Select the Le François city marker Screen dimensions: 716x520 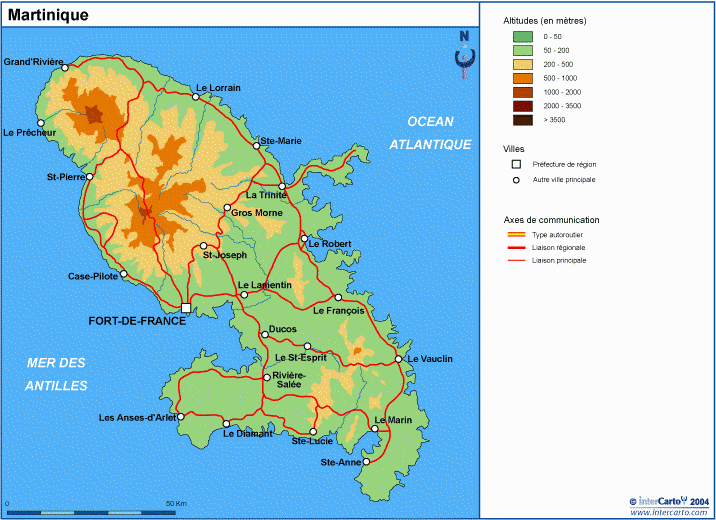point(338,298)
